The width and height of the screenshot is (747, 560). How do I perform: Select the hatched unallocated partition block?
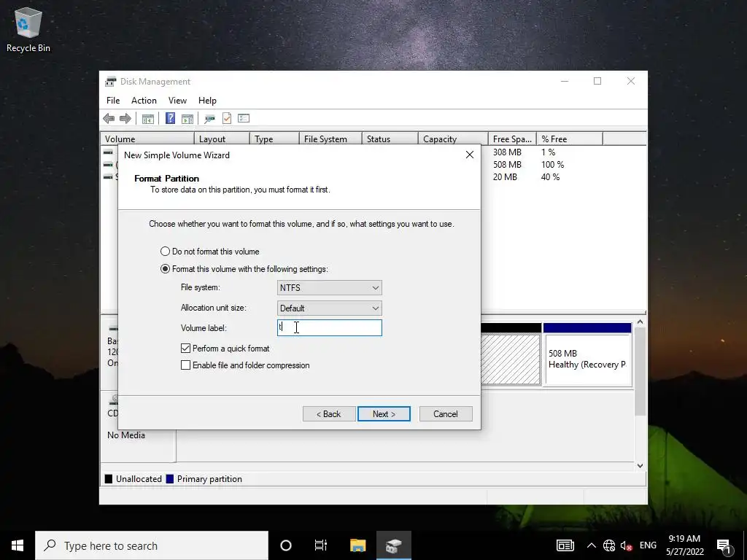pyautogui.click(x=510, y=359)
